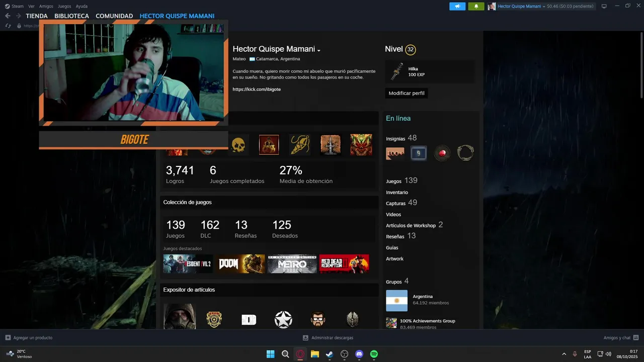Click the bearded glasses face showcase item
Screen dimensions: 644x362
pyautogui.click(x=318, y=319)
